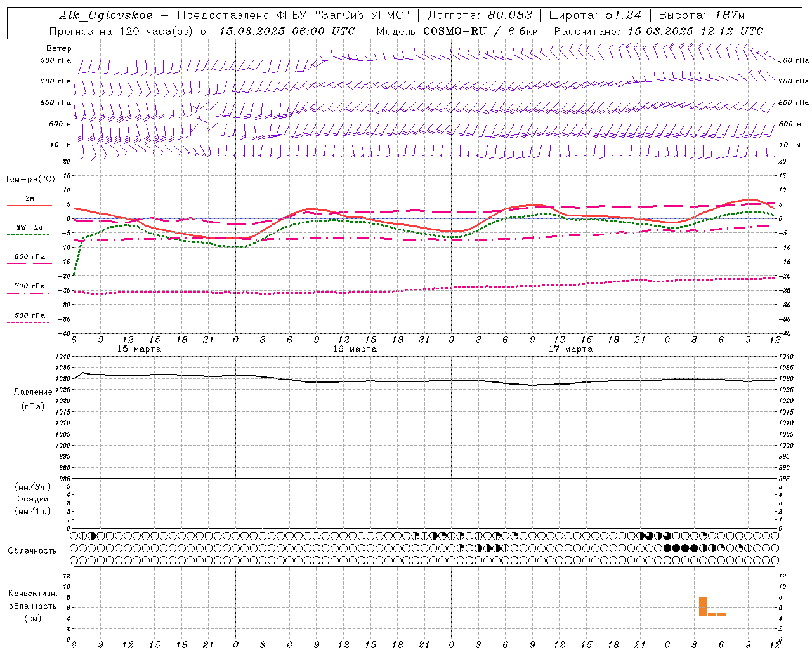This screenshot has height=650, width=812.
Task: Click the Широта: 51.24 latitude value
Action: (x=595, y=16)
